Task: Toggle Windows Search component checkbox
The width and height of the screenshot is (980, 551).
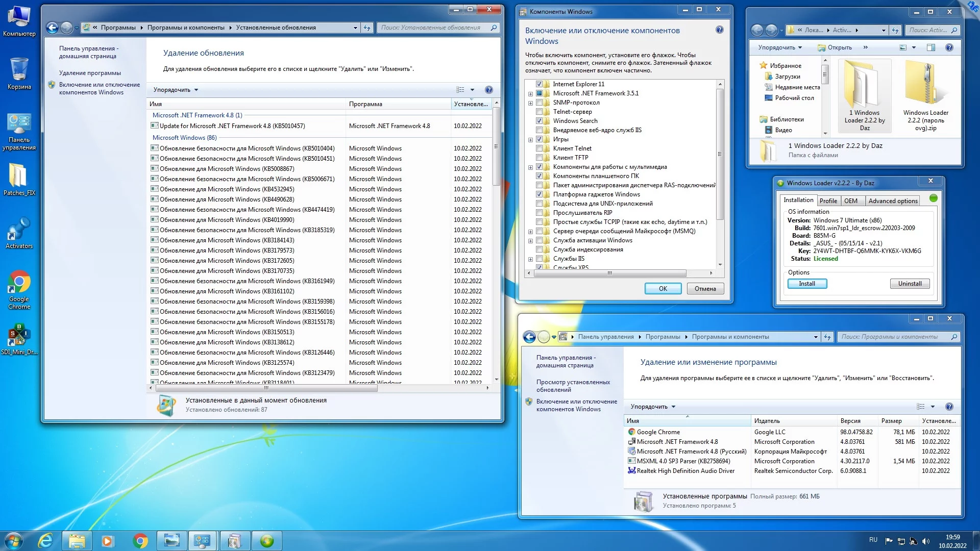Action: 539,121
